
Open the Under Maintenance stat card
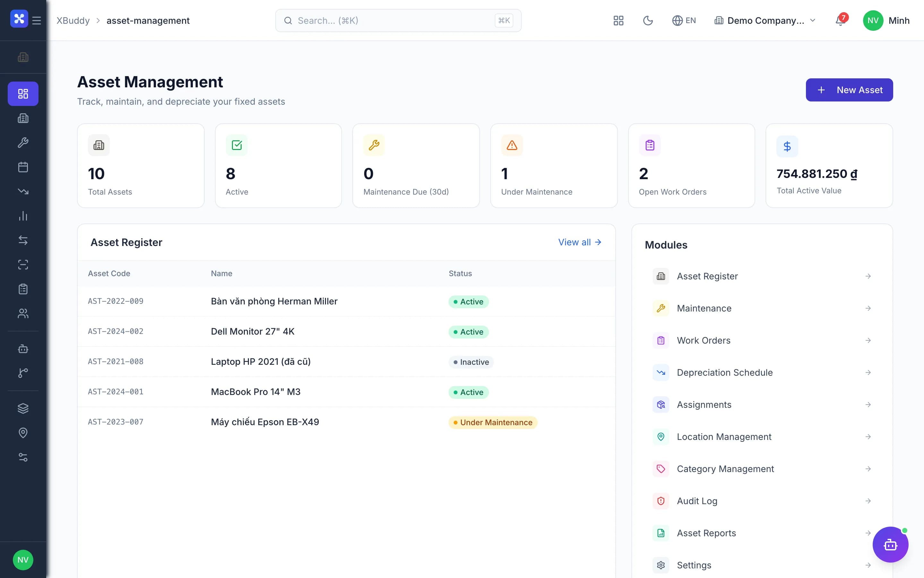pyautogui.click(x=554, y=165)
